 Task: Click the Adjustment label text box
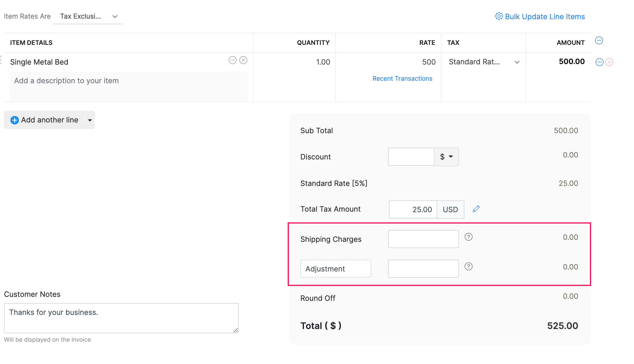pos(335,269)
